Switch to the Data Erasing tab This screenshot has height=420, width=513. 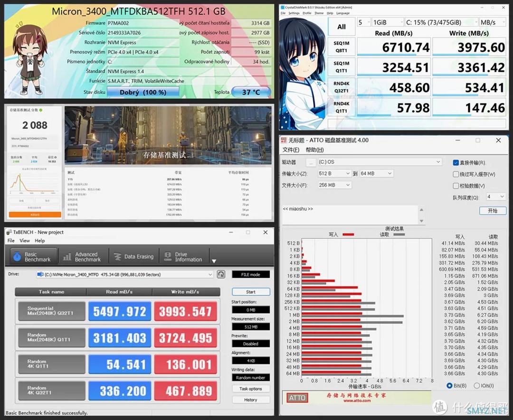point(133,257)
